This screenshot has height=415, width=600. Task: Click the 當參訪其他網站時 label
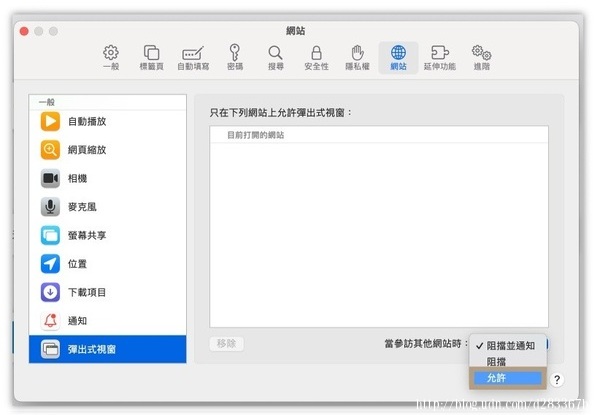(x=426, y=343)
